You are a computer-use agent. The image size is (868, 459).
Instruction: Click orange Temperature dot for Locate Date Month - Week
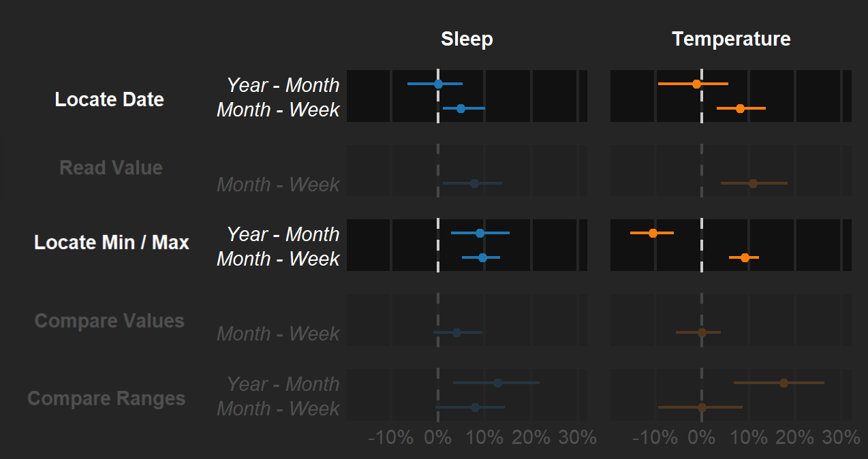740,108
